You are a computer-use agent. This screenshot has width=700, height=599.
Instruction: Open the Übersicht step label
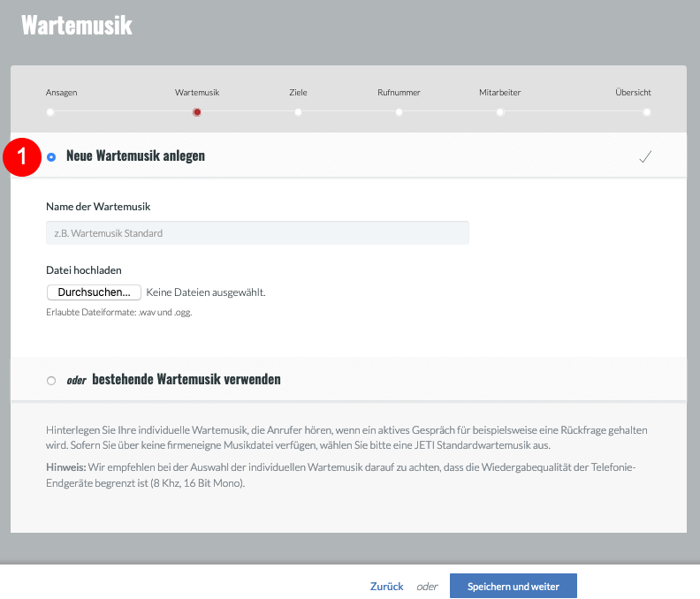[633, 93]
